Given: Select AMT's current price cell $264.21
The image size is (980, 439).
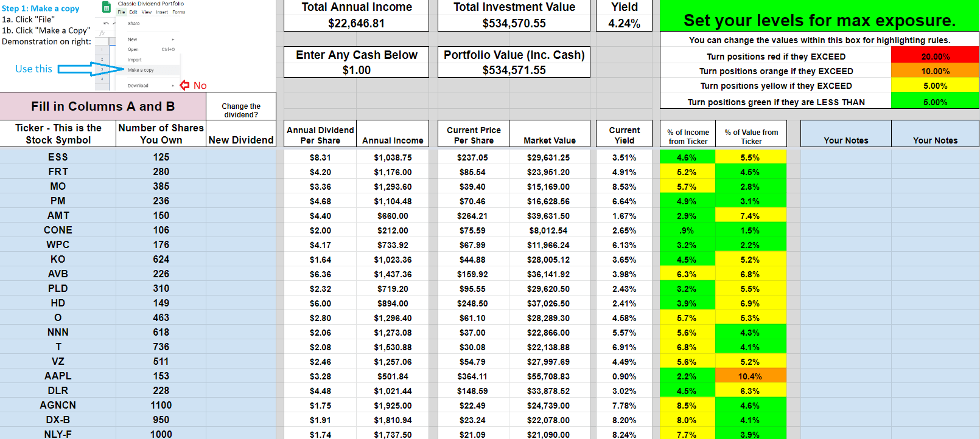Looking at the screenshot, I should (x=474, y=216).
